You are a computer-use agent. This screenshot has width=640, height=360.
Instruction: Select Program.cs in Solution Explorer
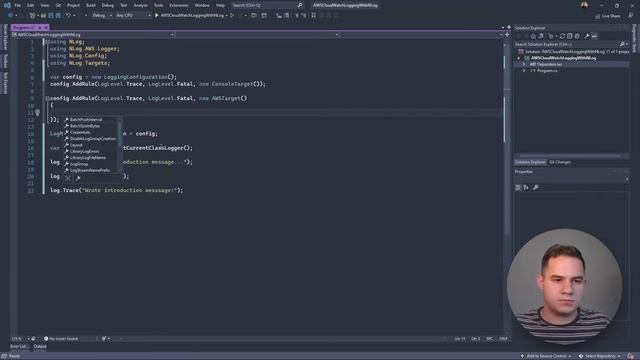point(547,71)
